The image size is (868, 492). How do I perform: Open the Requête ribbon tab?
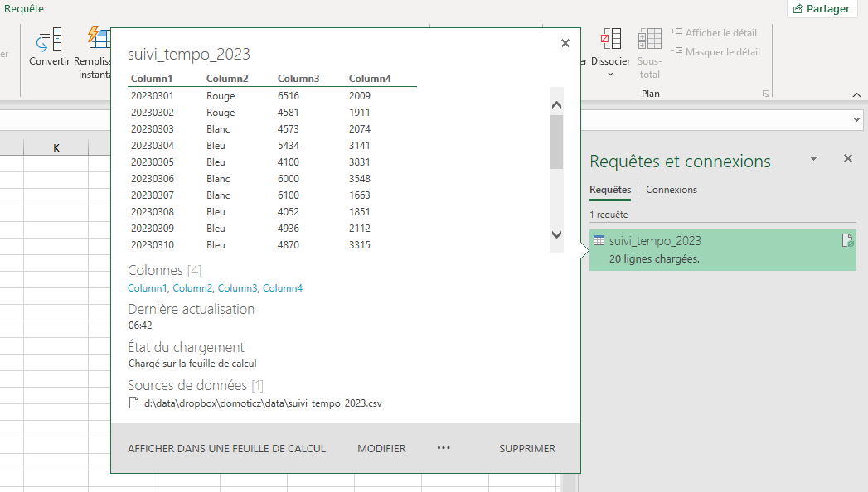coord(25,9)
